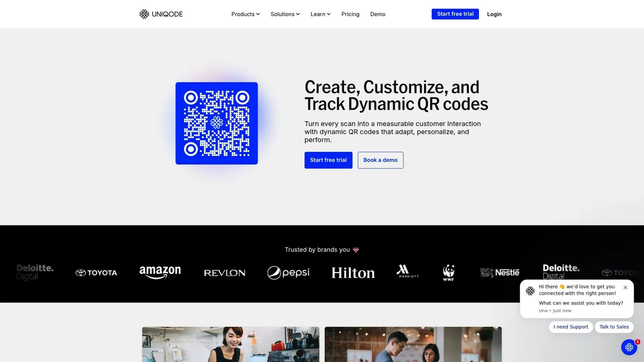The image size is (644, 362).
Task: Click the Uniqode logo in header
Action: (161, 14)
